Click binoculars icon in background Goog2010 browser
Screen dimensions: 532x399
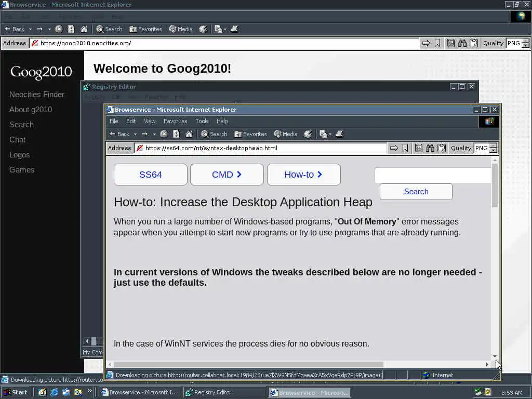462,43
